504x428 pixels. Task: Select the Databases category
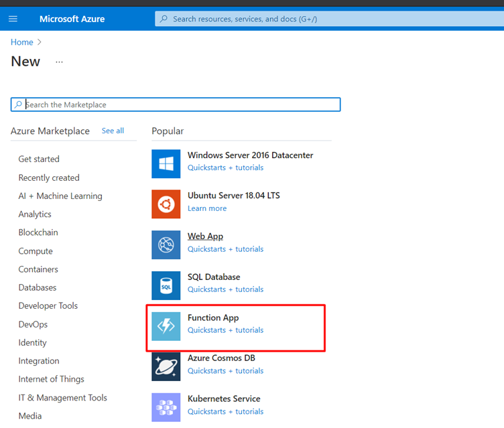coord(38,287)
